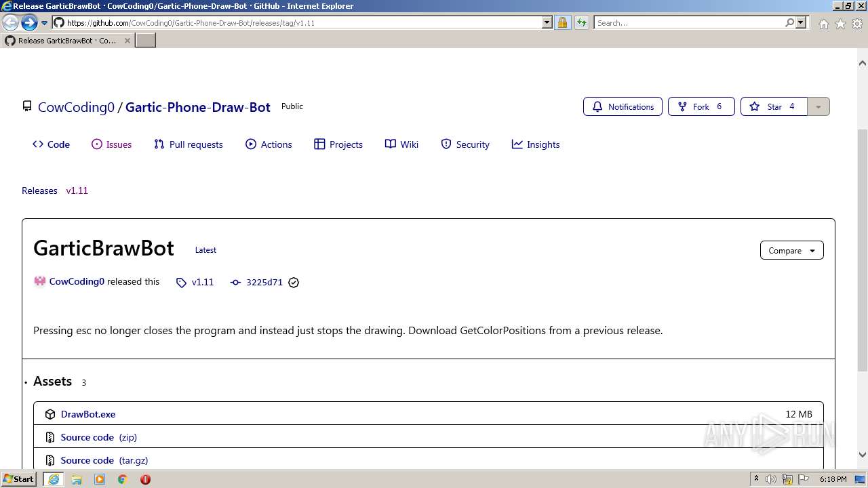Viewport: 868px width, 488px height.
Task: Open the v1.11 tag link
Action: click(x=195, y=282)
